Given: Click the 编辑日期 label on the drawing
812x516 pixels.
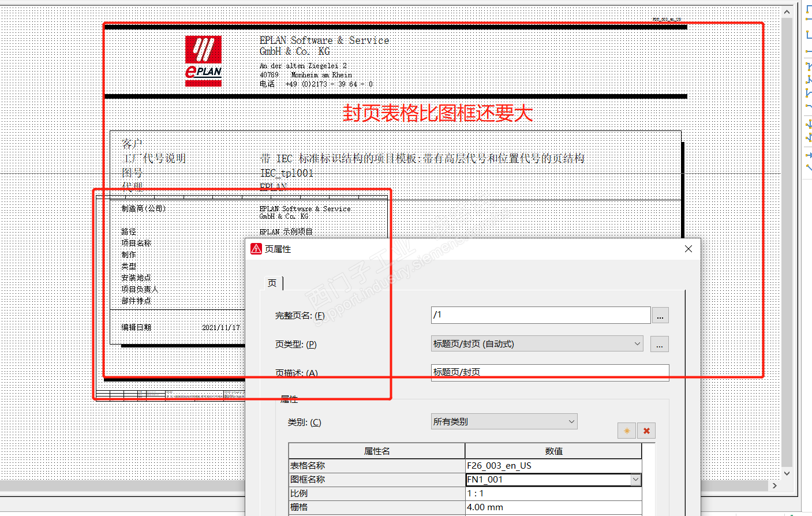Looking at the screenshot, I should (136, 327).
